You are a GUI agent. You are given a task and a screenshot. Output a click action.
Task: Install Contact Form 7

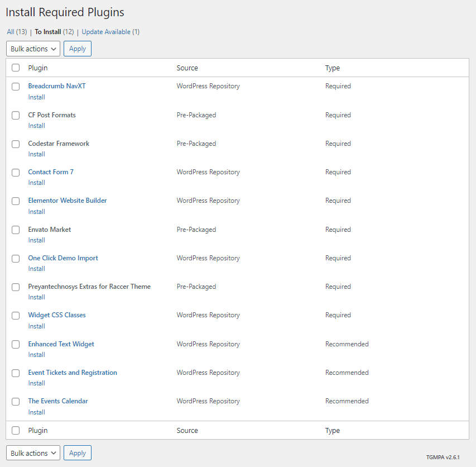pyautogui.click(x=36, y=183)
